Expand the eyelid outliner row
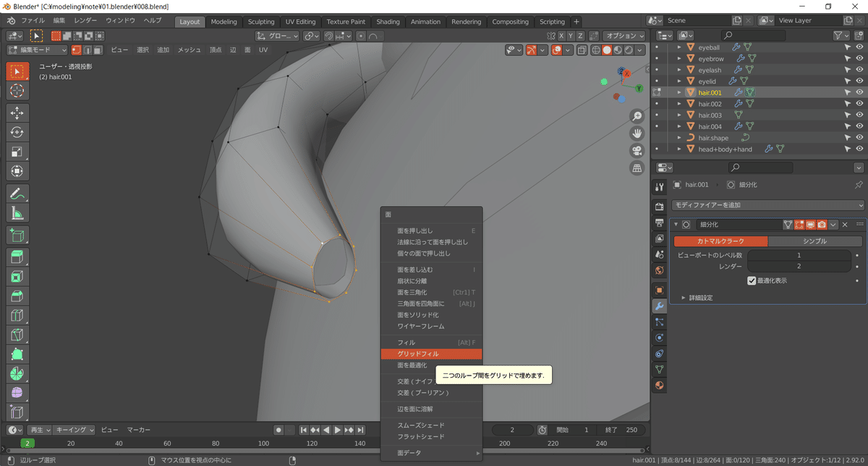 (x=679, y=81)
